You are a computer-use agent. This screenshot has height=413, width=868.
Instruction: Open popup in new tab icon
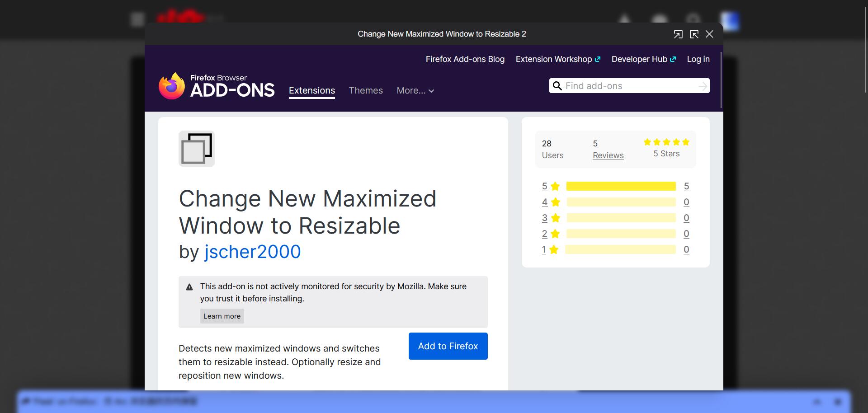(x=678, y=34)
